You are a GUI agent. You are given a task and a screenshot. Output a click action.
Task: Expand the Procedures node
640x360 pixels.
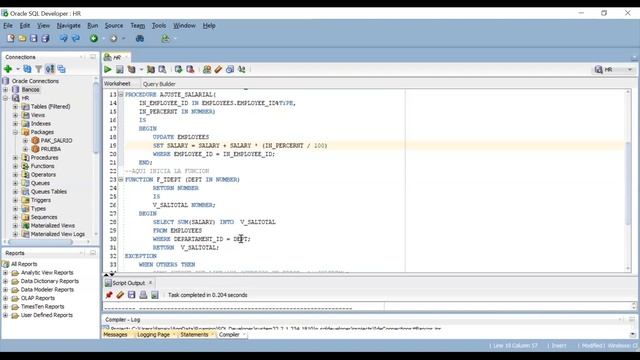point(16,158)
